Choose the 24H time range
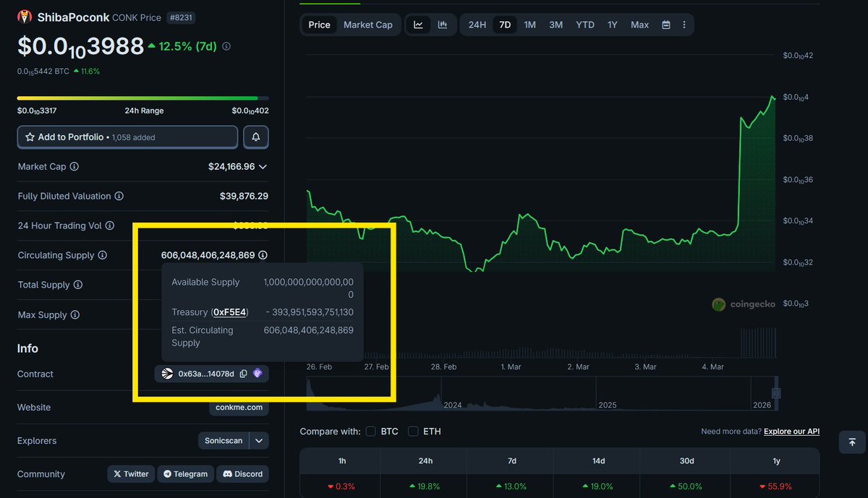Screen dimensions: 868x498 (x=477, y=25)
